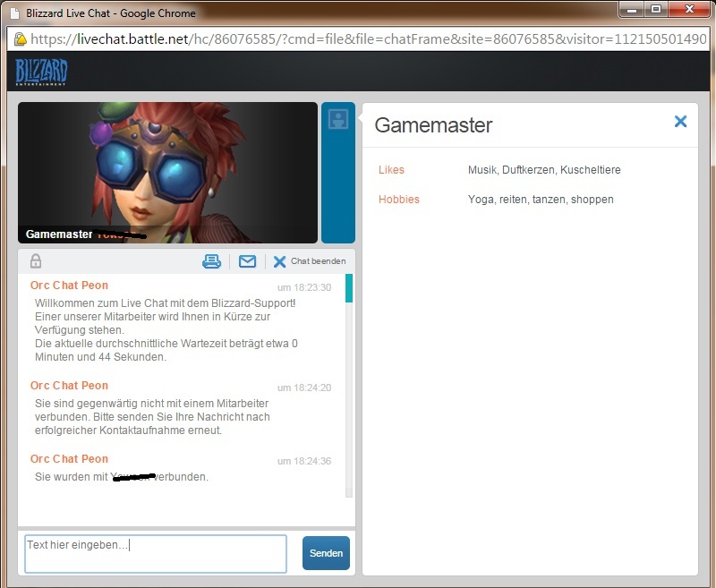This screenshot has width=716, height=588.
Task: Click the Blizzard Entertainment logo
Action: tap(41, 72)
